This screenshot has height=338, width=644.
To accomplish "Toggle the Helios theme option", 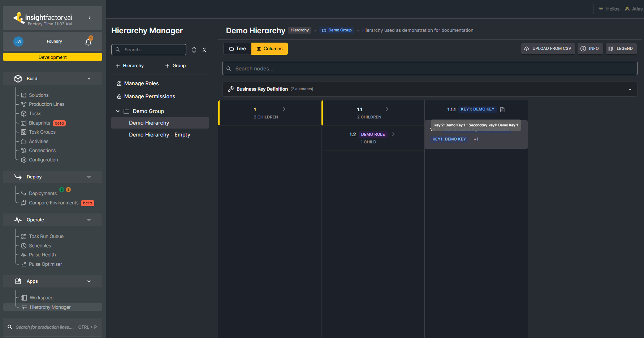I will click(x=609, y=9).
